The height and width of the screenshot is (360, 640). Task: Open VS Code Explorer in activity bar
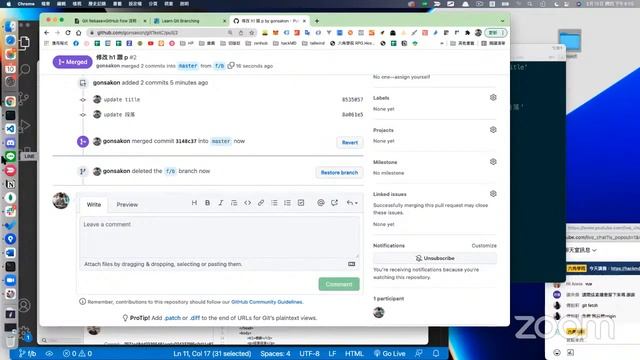click(x=24, y=42)
